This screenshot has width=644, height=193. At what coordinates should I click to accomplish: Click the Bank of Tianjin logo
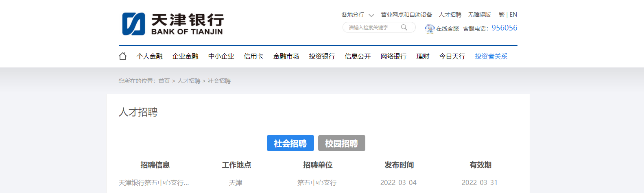[x=173, y=24]
